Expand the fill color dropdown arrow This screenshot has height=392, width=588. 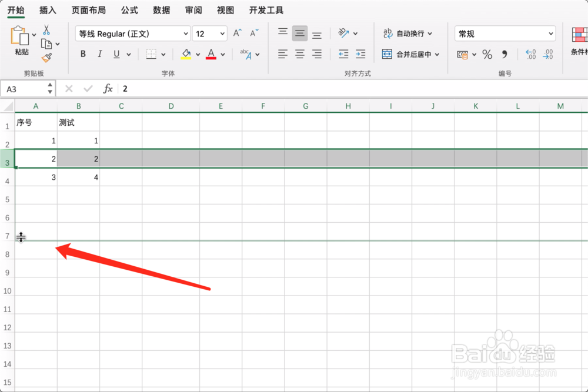(x=198, y=53)
